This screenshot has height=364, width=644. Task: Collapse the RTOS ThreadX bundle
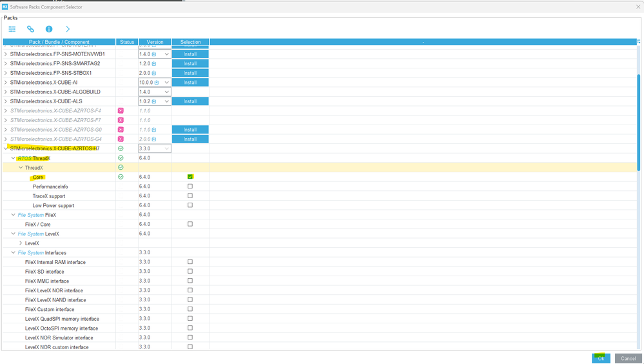pos(13,158)
